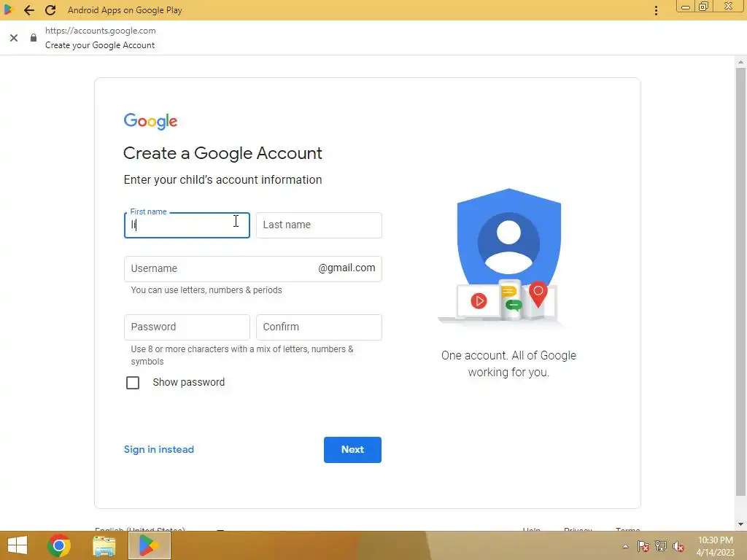Click the scroll down arrow of the page
Screen dimensions: 747x560
(x=740, y=524)
